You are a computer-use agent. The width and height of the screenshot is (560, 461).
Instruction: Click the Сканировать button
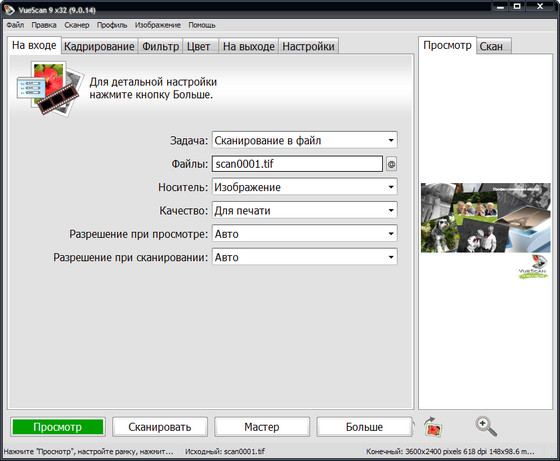coord(160,427)
